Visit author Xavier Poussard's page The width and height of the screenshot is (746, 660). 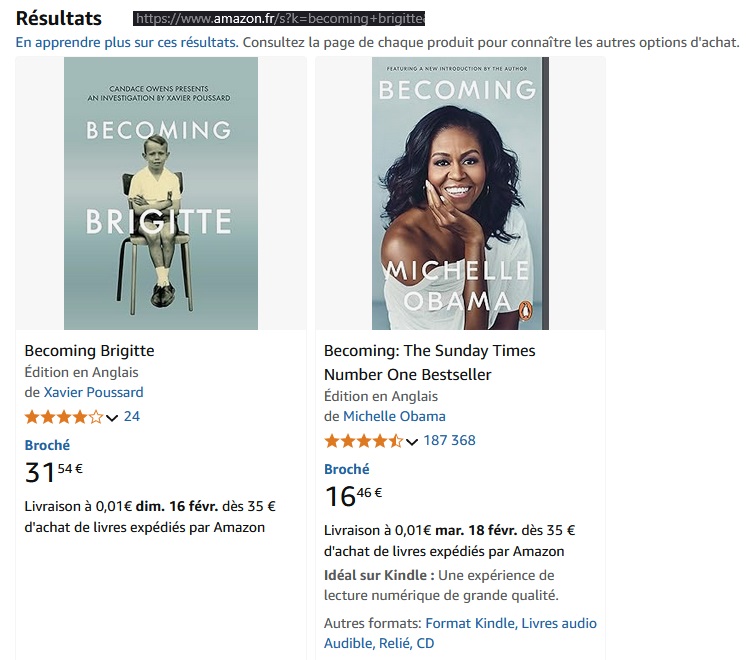[93, 392]
